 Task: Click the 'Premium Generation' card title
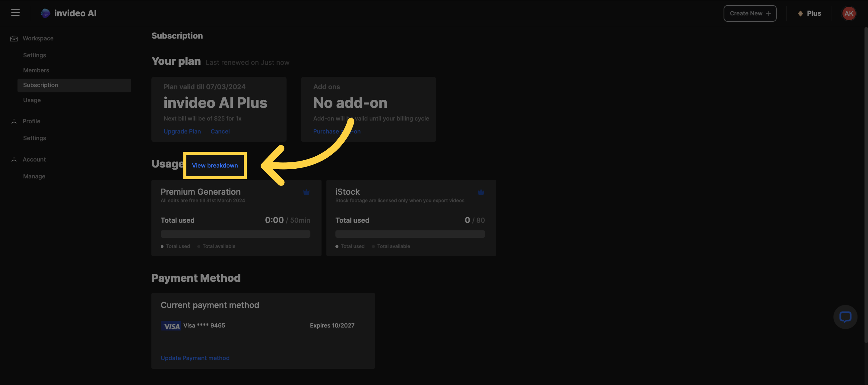click(201, 192)
